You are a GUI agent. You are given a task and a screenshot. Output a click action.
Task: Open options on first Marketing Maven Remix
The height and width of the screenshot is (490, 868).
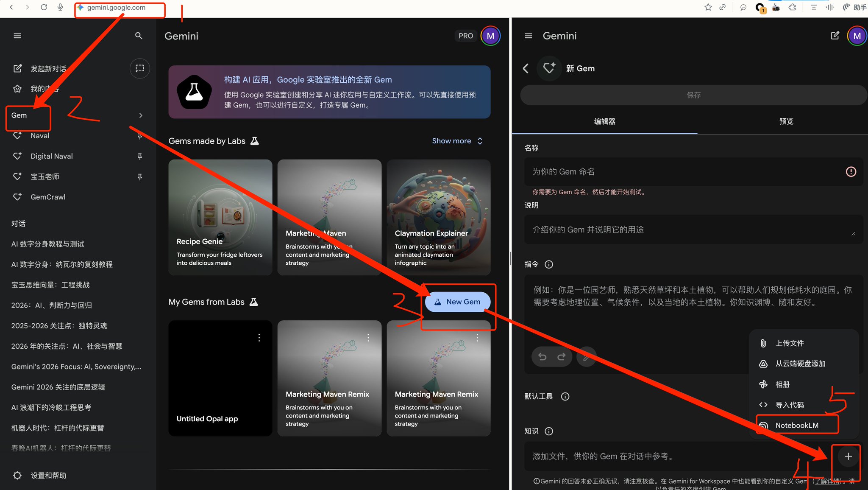tap(368, 338)
